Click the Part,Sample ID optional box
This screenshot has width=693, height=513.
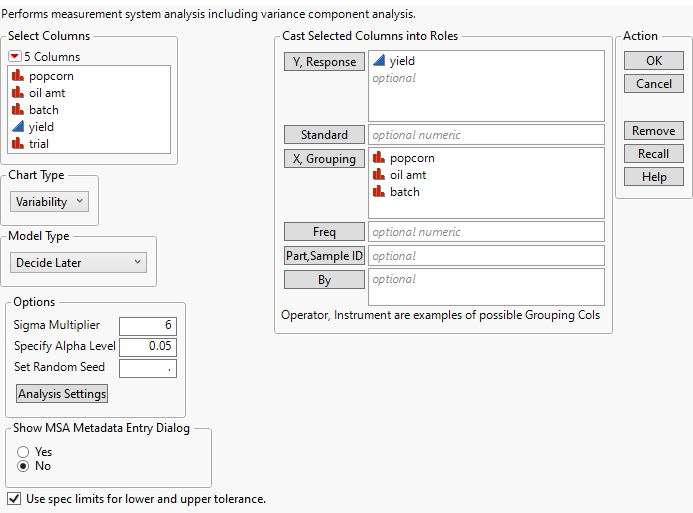tap(486, 255)
